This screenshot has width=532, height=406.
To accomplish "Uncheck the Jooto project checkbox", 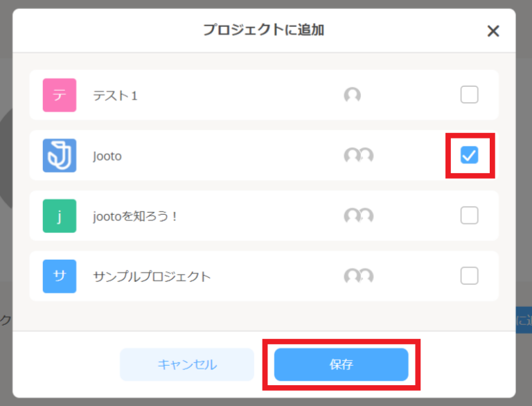I will 470,156.
